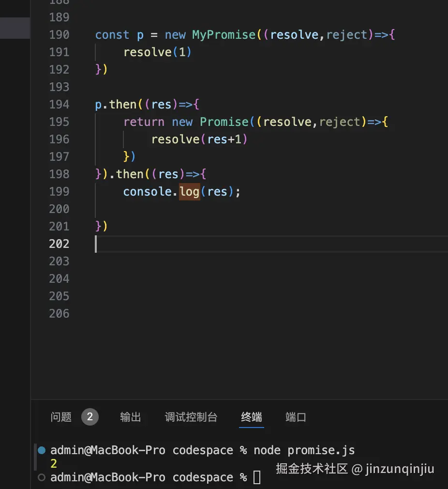Place cursor at terminal prompt input box
Screen dimensions: 448x489
tap(257, 477)
